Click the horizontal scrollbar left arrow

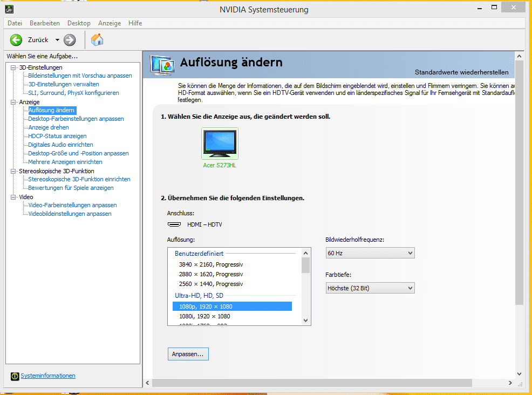(148, 383)
